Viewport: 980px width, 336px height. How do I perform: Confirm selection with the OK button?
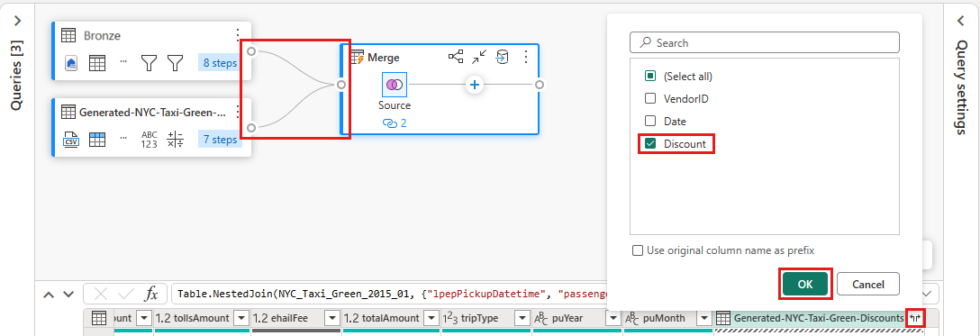(805, 284)
